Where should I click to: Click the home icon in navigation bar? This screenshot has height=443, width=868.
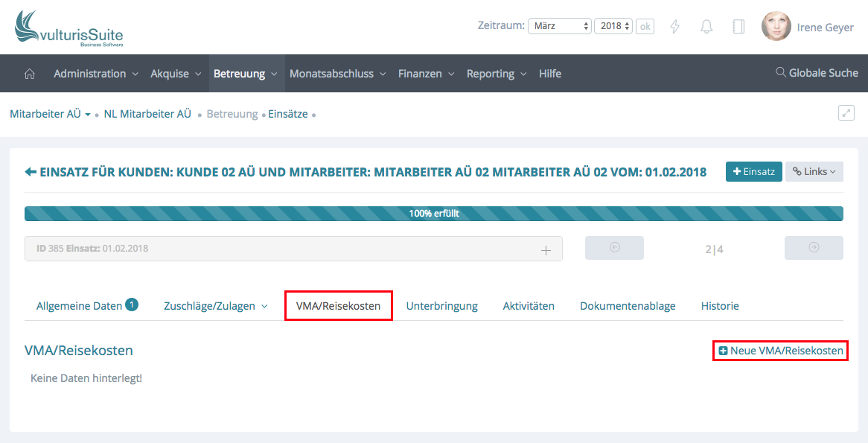coord(30,74)
